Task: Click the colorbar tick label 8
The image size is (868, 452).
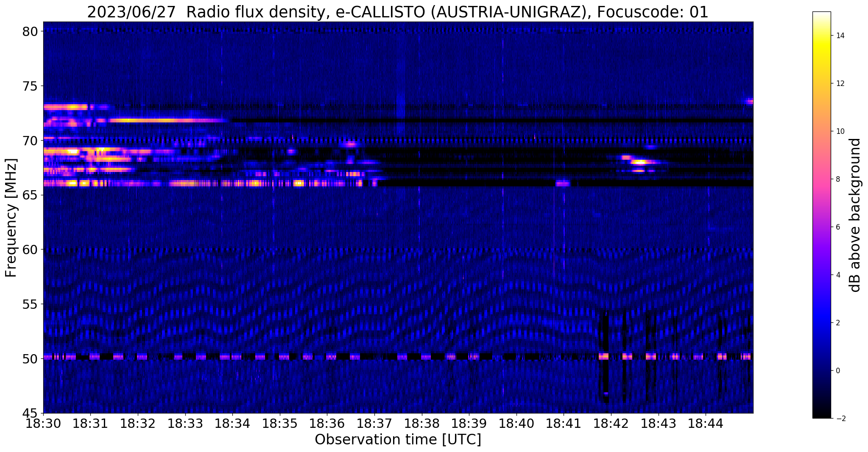Action: [x=837, y=179]
